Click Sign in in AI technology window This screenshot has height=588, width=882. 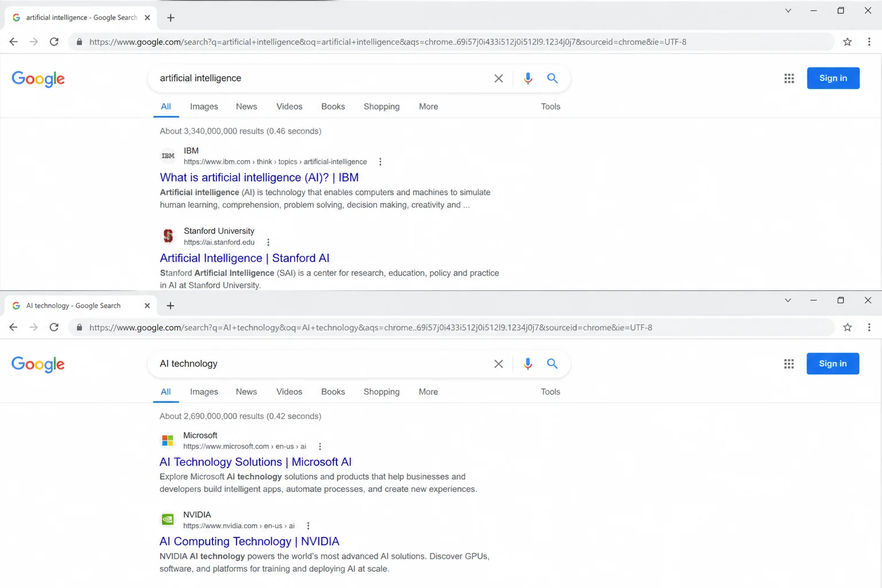(x=833, y=363)
